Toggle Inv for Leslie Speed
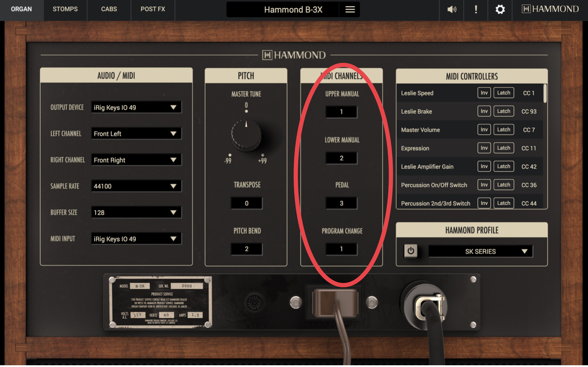The width and height of the screenshot is (588, 367). pyautogui.click(x=484, y=93)
